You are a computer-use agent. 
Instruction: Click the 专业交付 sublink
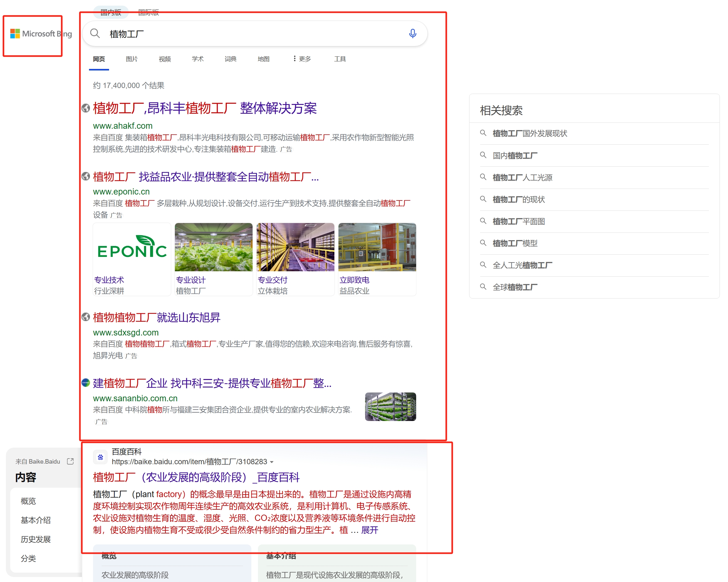pyautogui.click(x=272, y=279)
